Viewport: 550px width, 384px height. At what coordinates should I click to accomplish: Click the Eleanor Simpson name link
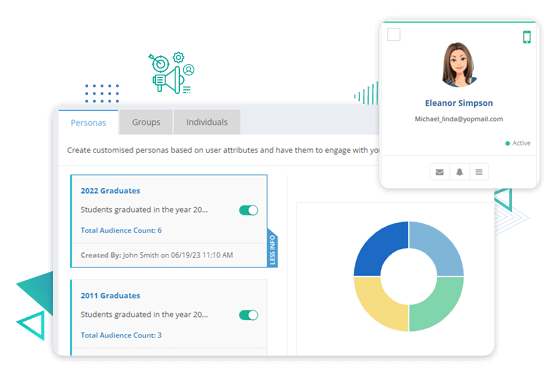(x=459, y=103)
